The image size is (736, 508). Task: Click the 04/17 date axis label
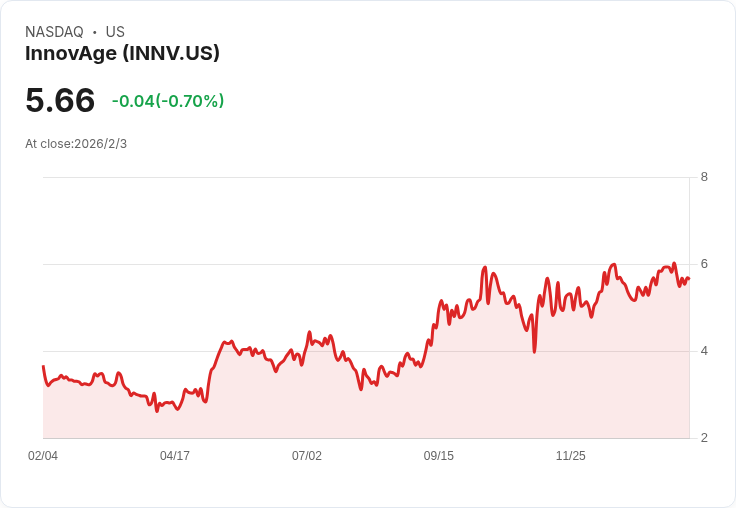tap(175, 456)
